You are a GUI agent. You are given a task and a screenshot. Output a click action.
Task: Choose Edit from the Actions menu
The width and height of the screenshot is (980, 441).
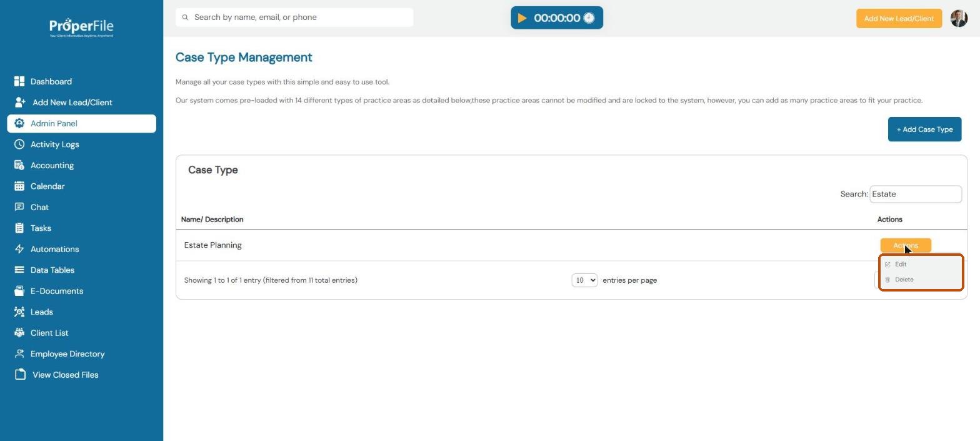[901, 264]
